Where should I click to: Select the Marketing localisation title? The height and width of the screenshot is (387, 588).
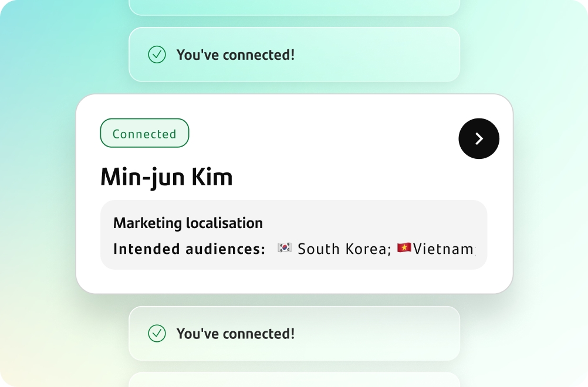[188, 223]
